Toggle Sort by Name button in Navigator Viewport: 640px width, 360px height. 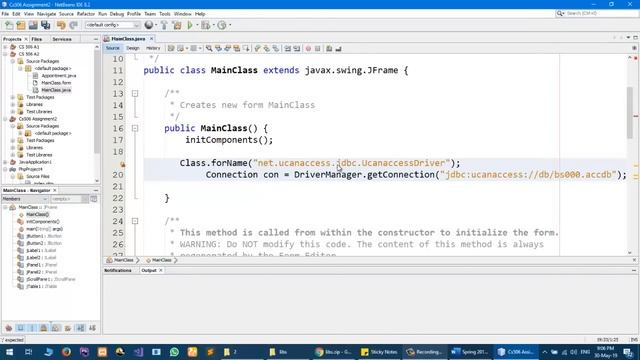tap(80, 328)
